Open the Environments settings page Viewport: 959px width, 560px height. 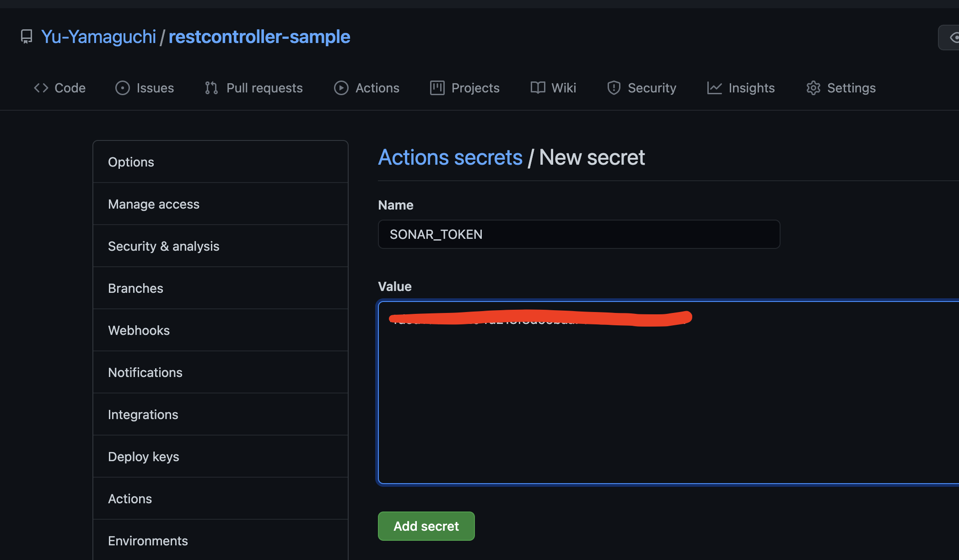[147, 540]
